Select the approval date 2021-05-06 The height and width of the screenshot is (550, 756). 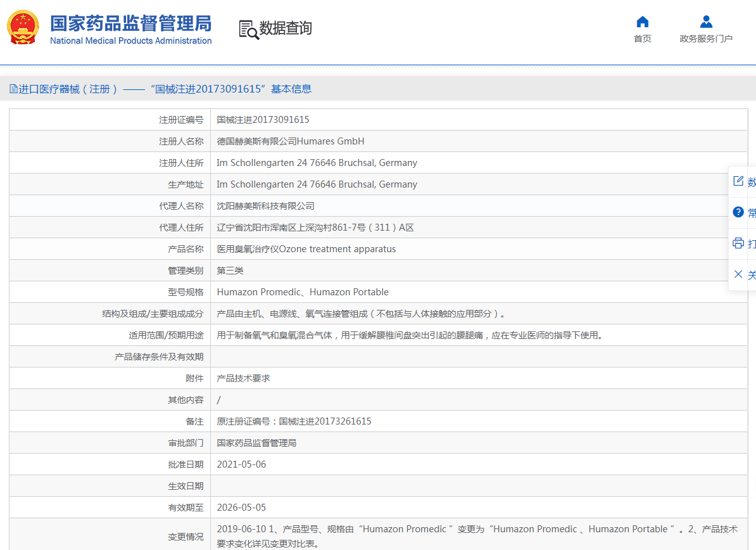click(x=242, y=464)
